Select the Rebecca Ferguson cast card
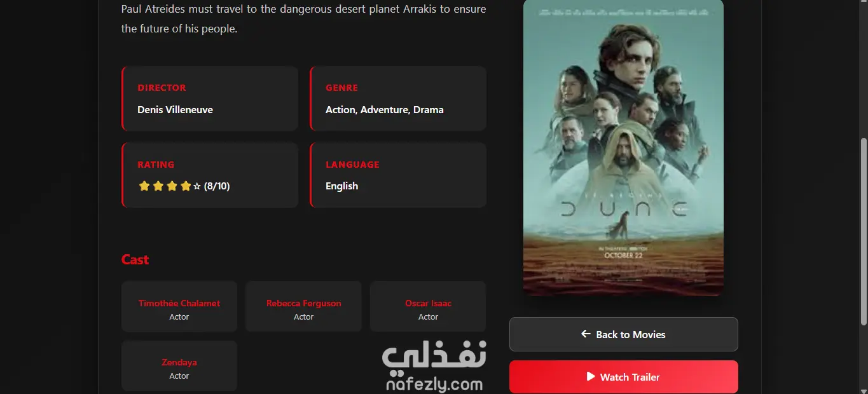 303,306
